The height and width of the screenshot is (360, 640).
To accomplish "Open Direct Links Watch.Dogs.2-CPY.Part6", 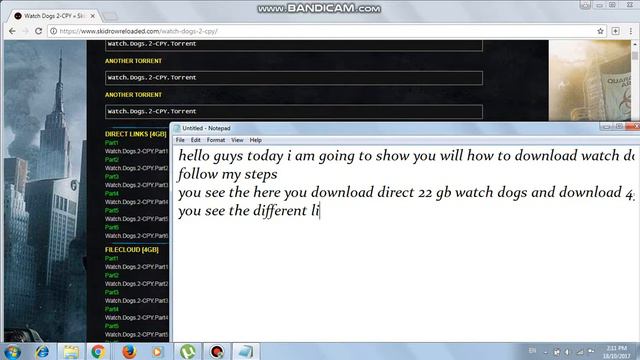I will coord(136,236).
